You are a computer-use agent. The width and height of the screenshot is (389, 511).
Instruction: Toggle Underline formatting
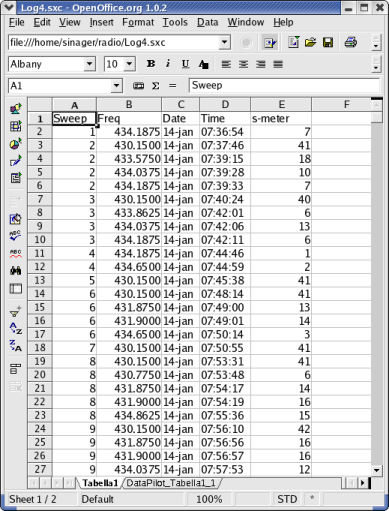click(185, 64)
